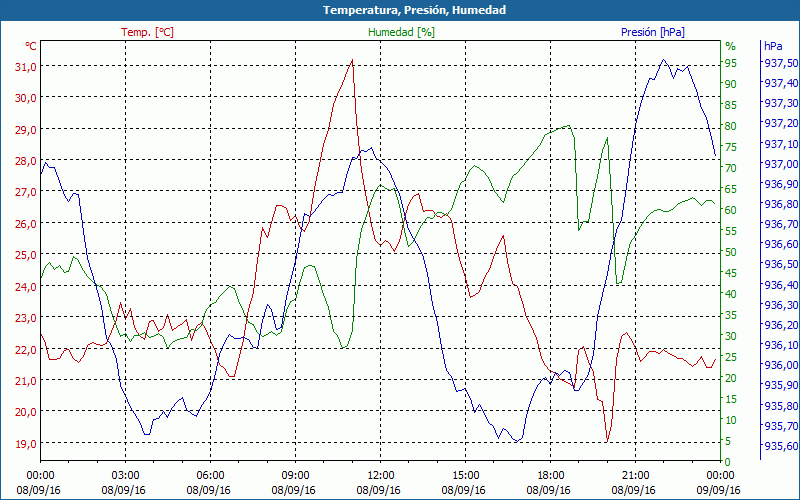Select the 06:00 time axis label
This screenshot has height=500, width=800.
pyautogui.click(x=210, y=476)
